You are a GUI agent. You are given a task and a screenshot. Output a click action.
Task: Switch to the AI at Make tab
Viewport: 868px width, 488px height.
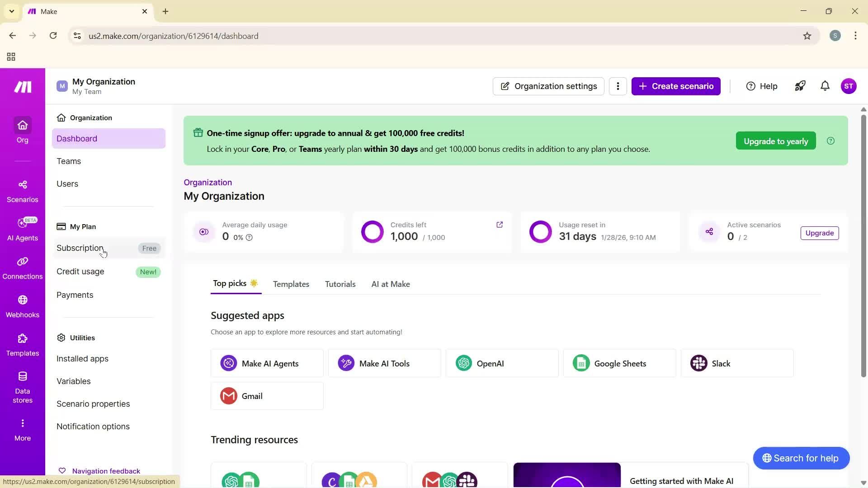(390, 284)
